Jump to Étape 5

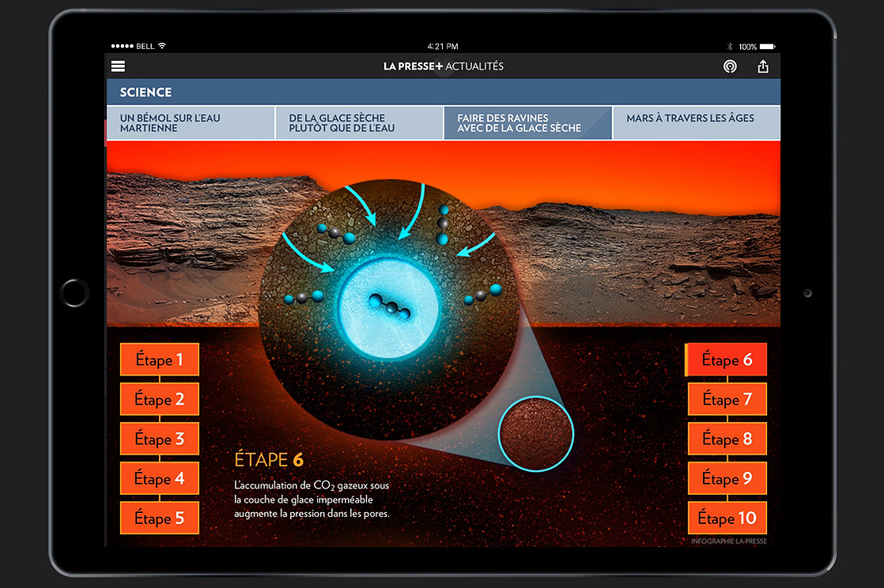pyautogui.click(x=160, y=518)
